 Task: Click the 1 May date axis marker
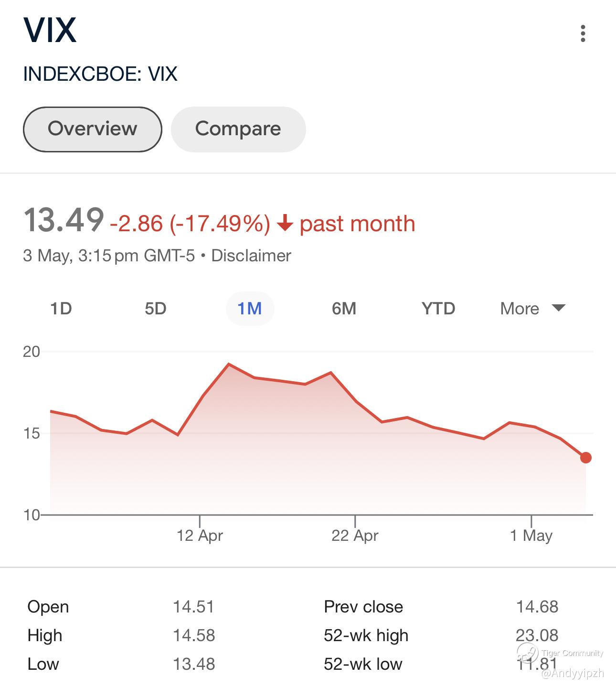point(531,535)
